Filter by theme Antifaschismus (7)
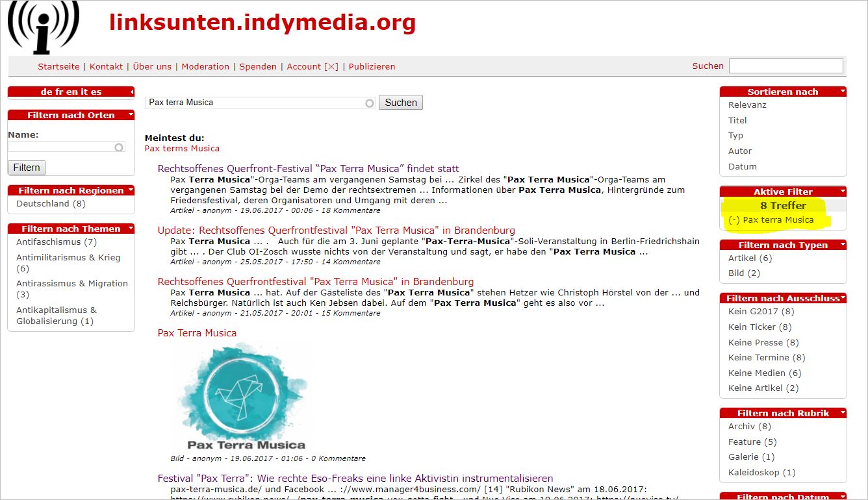 [57, 242]
